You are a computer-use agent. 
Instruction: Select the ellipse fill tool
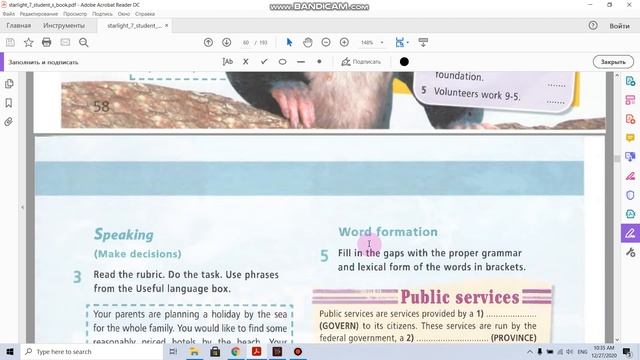click(x=282, y=62)
